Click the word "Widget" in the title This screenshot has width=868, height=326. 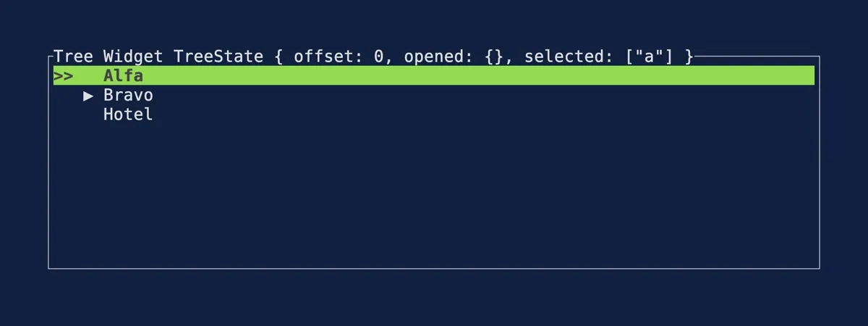pos(133,57)
